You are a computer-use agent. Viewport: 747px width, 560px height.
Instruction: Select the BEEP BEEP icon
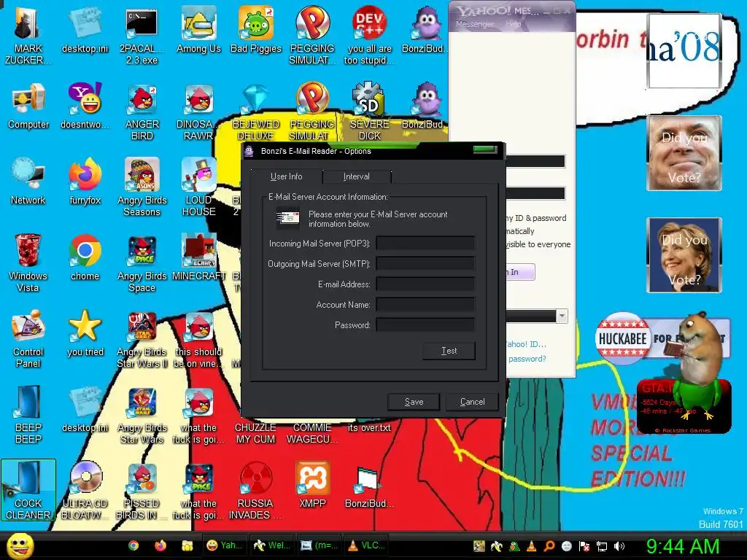28,414
